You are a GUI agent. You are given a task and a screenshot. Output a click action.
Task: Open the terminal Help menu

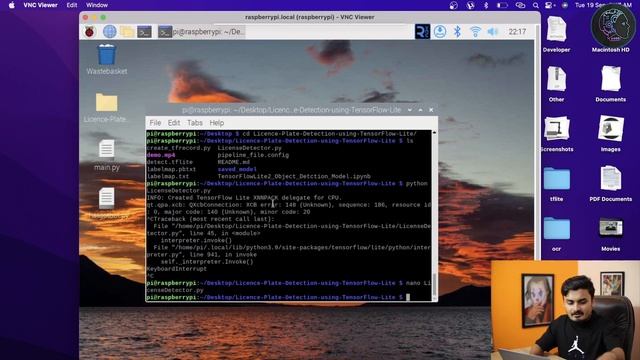pos(216,123)
